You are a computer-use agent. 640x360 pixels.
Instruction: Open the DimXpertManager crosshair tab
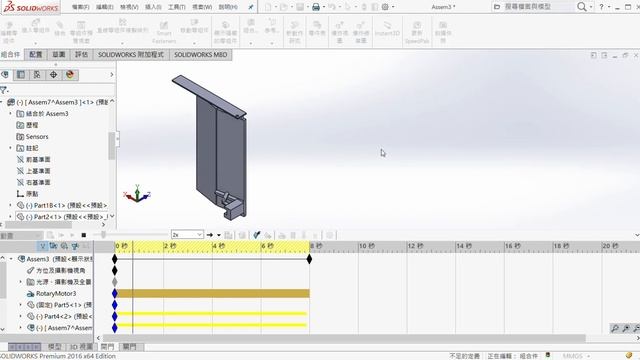[53, 75]
